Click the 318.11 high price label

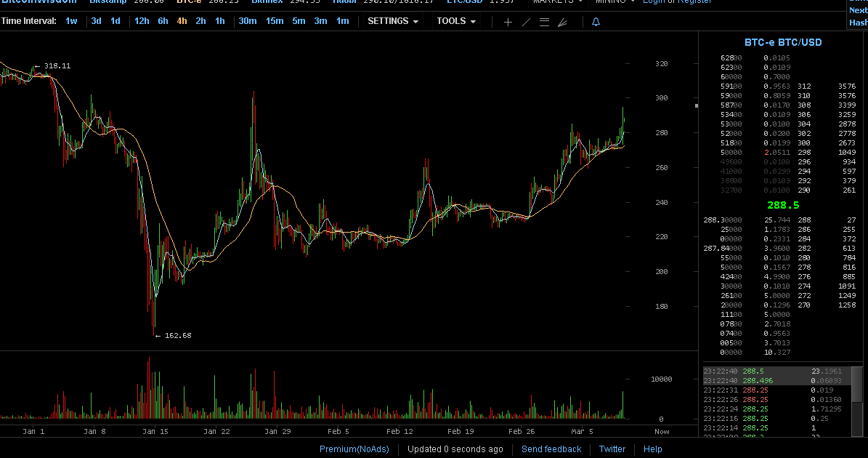click(57, 66)
